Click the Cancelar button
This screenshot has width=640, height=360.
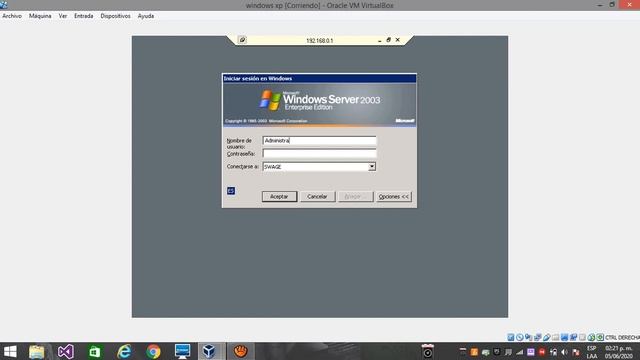pos(317,196)
